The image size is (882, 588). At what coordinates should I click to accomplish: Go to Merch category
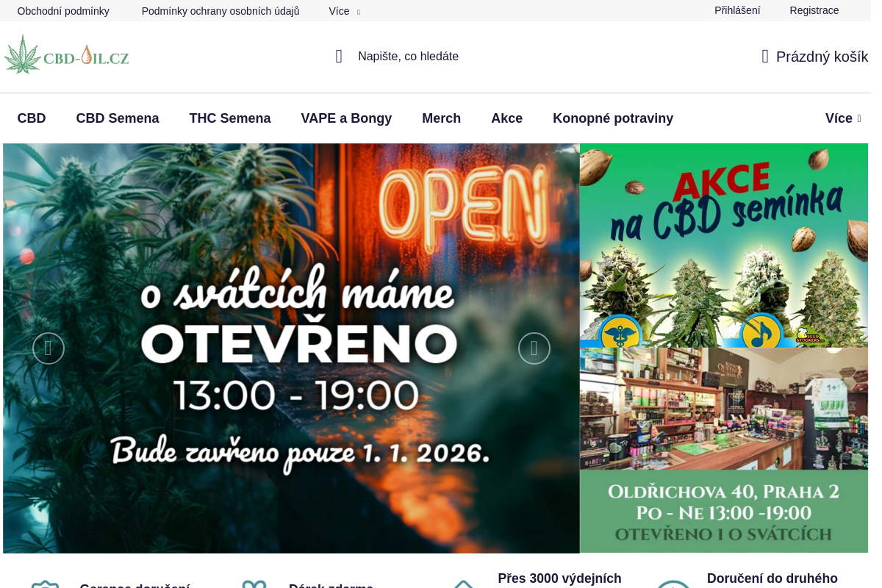[441, 118]
